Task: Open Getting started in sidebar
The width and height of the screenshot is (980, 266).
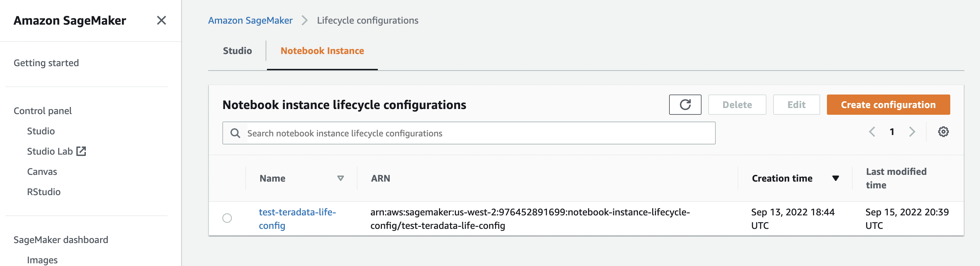Action: point(46,63)
